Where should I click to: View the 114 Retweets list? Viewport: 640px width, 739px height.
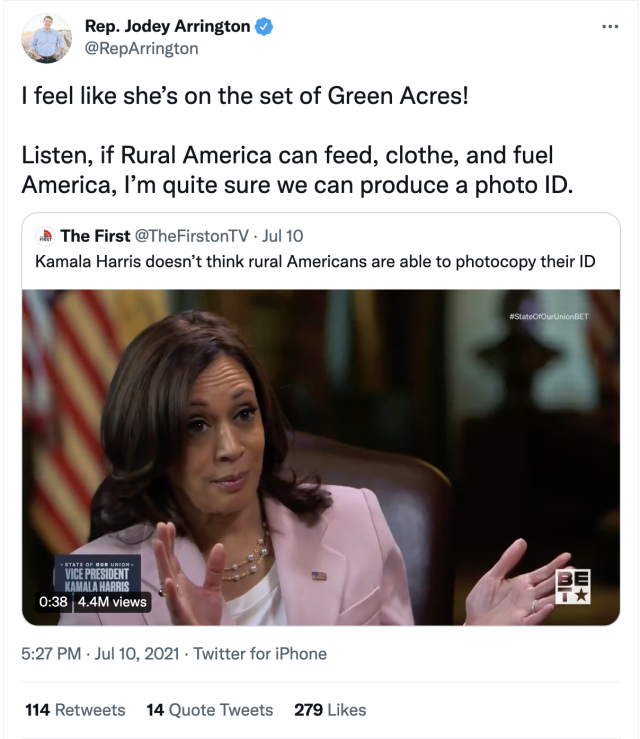pos(75,710)
